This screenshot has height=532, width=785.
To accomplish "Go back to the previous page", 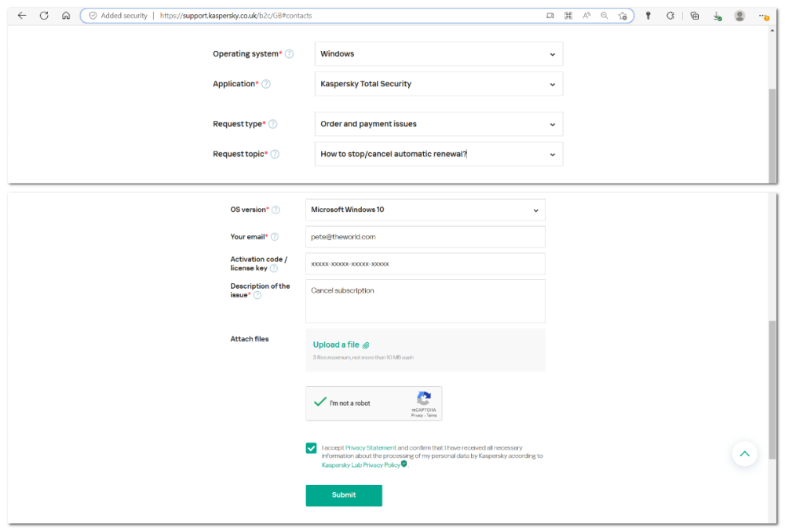I will [x=22, y=16].
